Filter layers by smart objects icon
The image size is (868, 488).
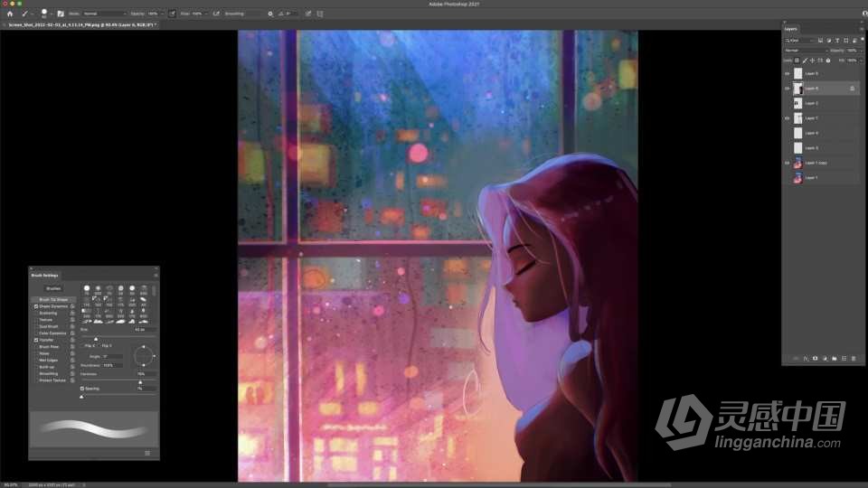[x=854, y=41]
